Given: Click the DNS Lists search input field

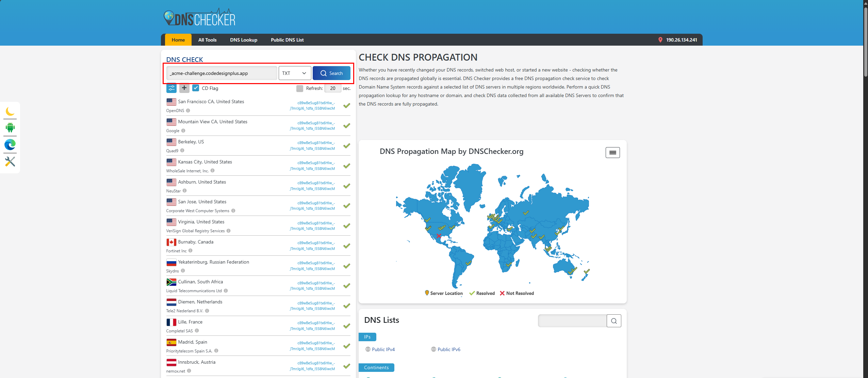Looking at the screenshot, I should [x=572, y=321].
